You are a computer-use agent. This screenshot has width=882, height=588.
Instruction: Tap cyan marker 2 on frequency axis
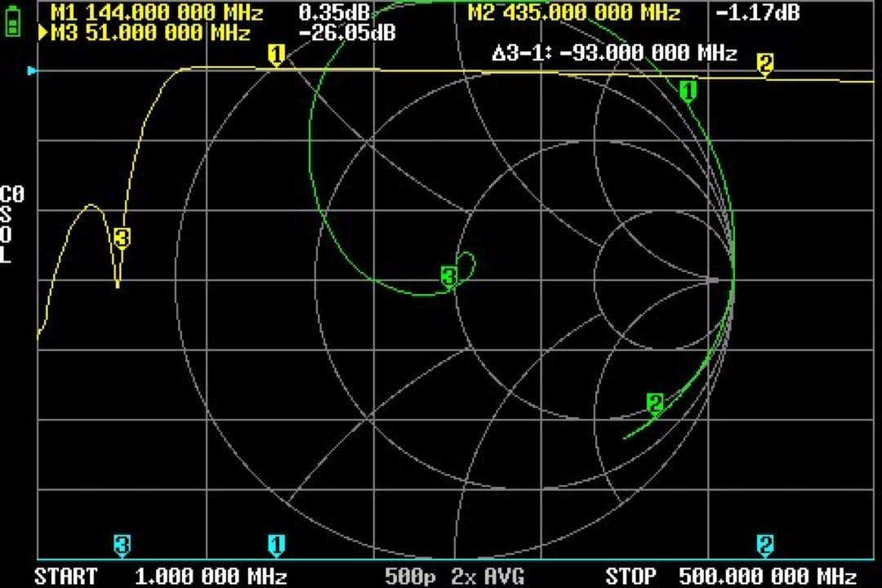point(765,546)
